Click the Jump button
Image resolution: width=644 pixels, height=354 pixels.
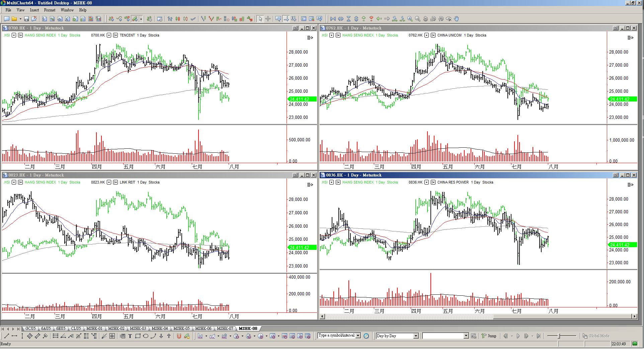point(489,336)
